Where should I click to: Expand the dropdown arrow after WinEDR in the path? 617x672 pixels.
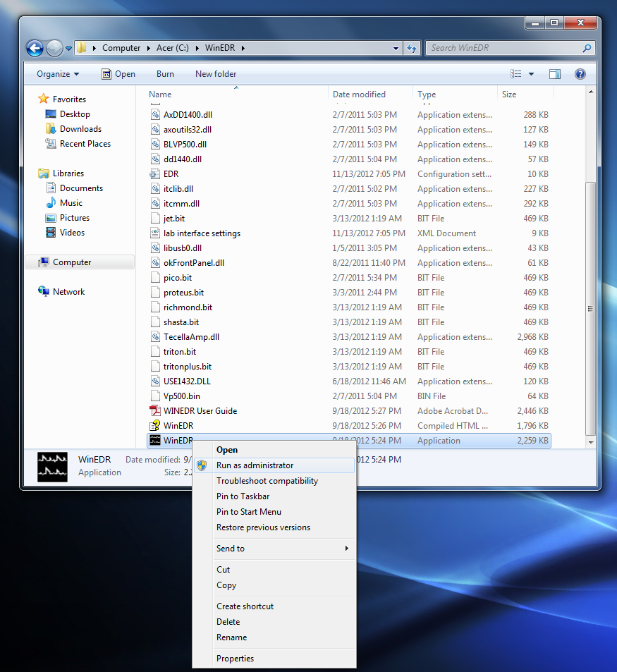point(243,48)
